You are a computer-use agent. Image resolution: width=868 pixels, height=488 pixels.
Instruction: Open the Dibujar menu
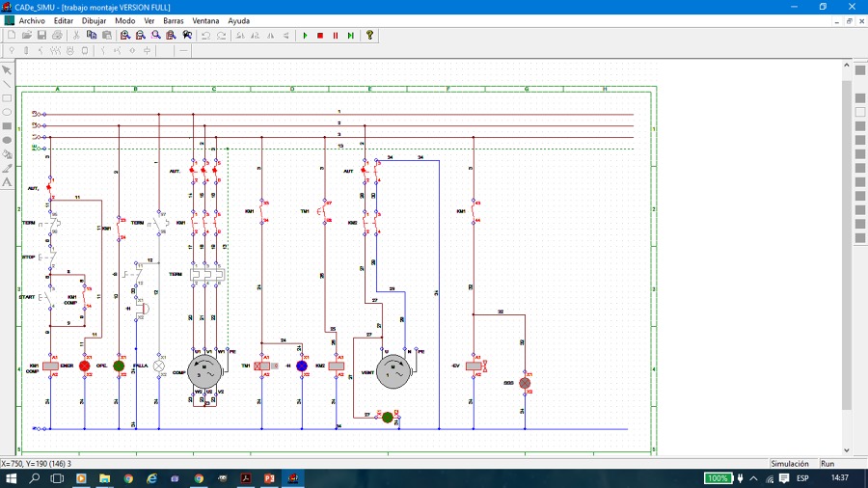pos(95,20)
